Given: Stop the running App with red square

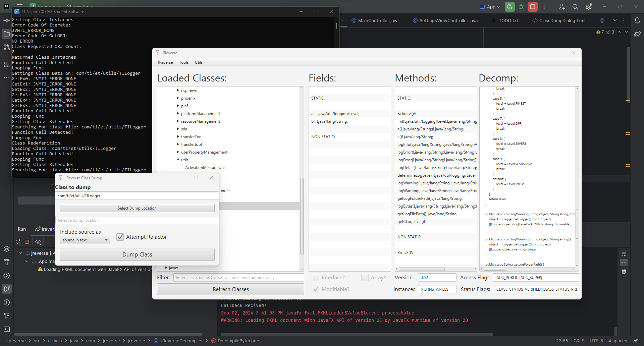Looking at the screenshot, I should coord(533,7).
